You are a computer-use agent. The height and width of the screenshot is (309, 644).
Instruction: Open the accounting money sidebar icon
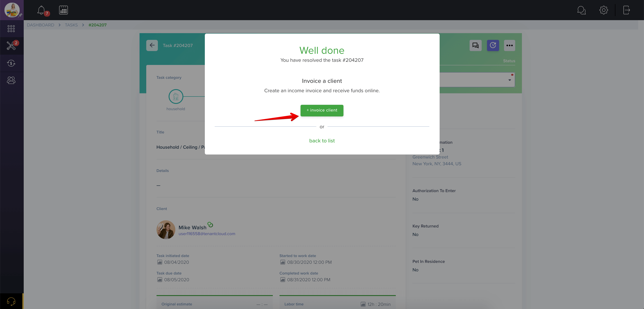point(11,63)
